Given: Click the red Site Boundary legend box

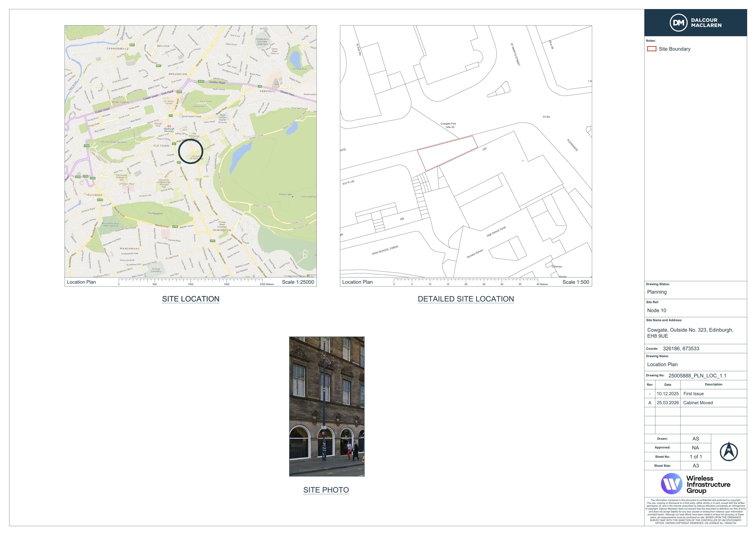Looking at the screenshot, I should click(x=652, y=49).
